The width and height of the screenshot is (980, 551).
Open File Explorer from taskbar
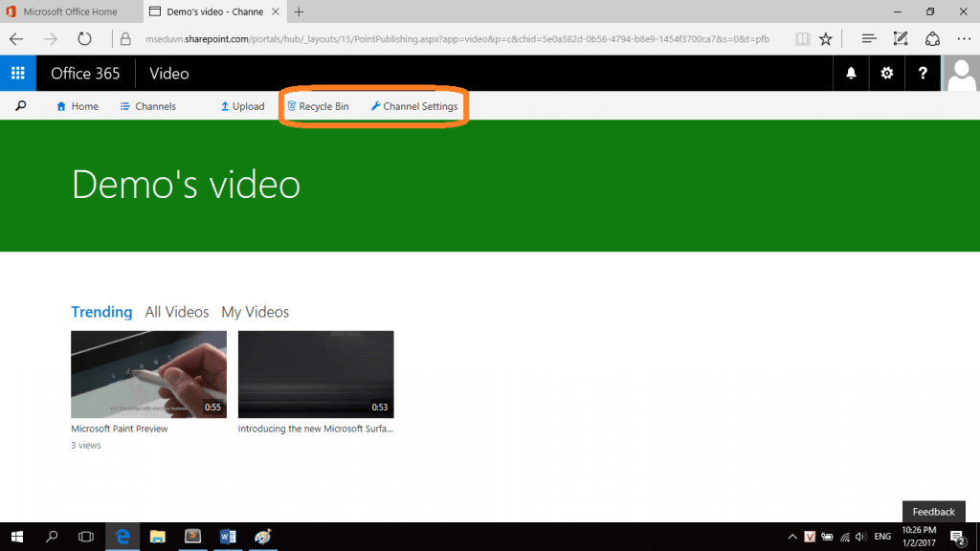click(x=158, y=537)
